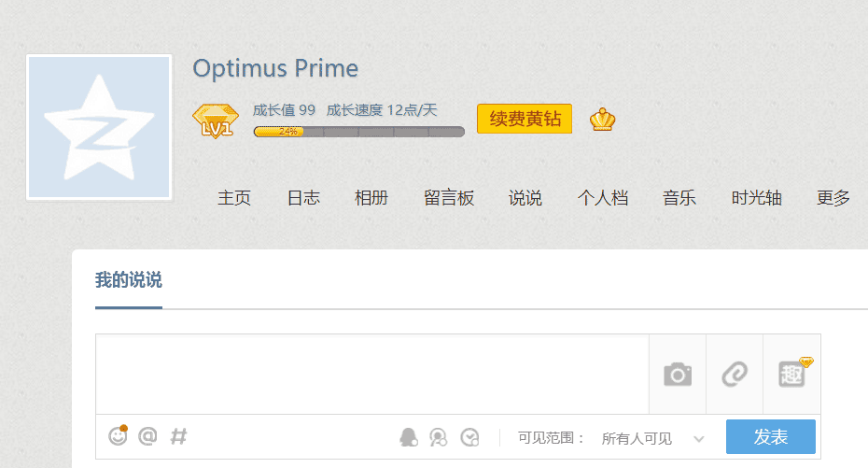Click the friend group sync icon
Image resolution: width=868 pixels, height=468 pixels.
coord(439,436)
